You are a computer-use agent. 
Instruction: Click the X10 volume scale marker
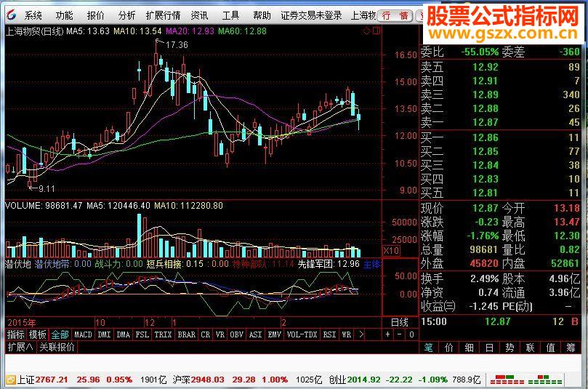392,251
